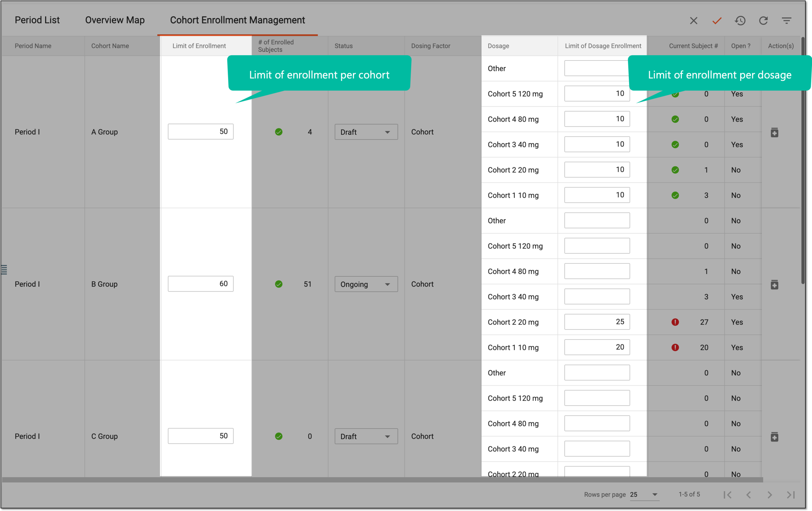
Task: Click the side panel handle icon on left edge
Action: pos(4,270)
